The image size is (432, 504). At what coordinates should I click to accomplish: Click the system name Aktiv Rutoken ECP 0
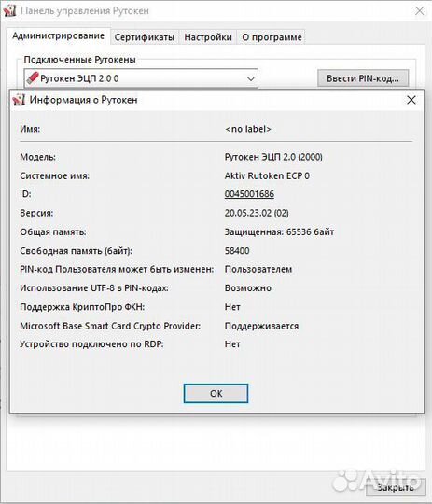(267, 175)
